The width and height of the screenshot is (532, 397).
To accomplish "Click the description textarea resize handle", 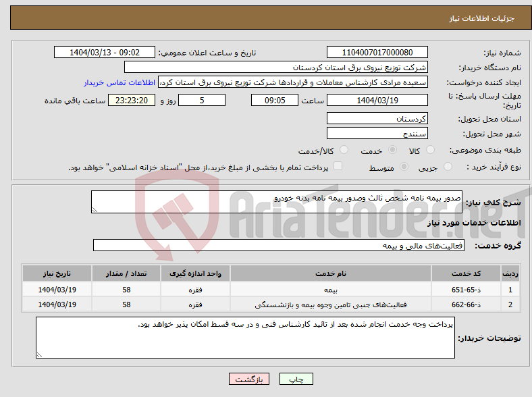I will [95, 210].
